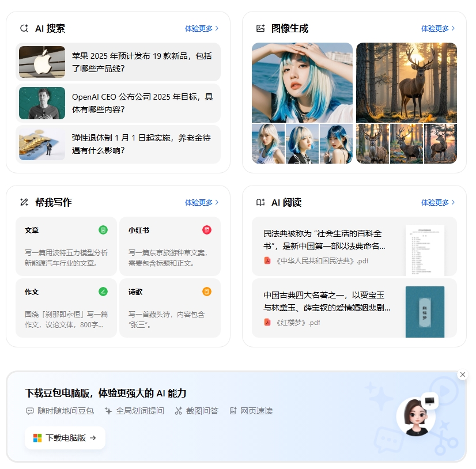The image size is (476, 469).
Task: Click the sparkle icon by 全局划词提问
Action: coord(108,411)
